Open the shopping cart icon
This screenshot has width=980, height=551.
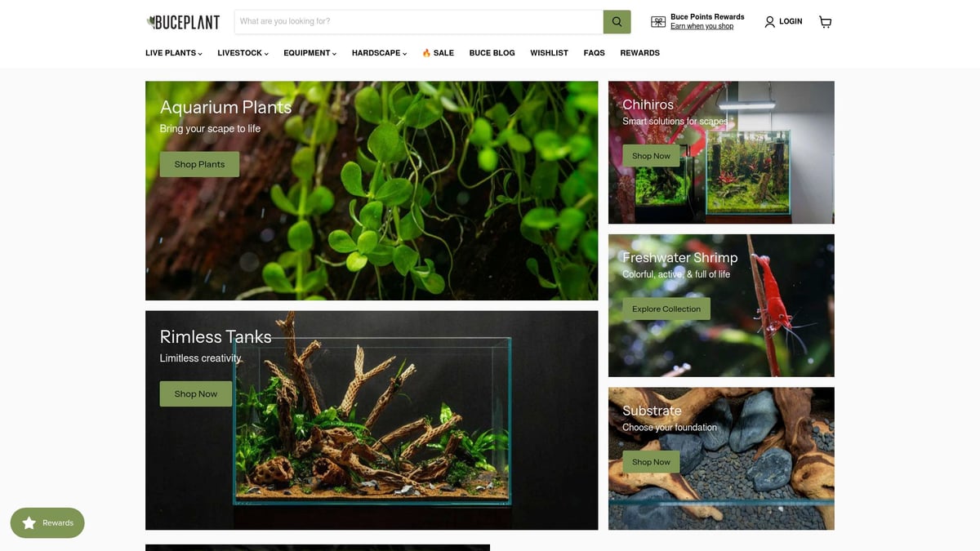coord(825,22)
